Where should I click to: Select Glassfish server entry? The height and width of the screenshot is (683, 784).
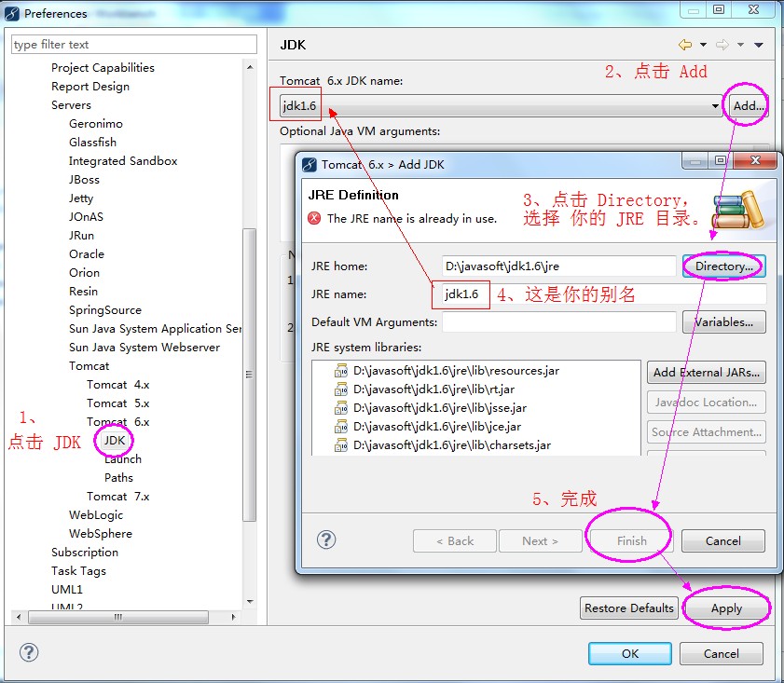click(92, 142)
